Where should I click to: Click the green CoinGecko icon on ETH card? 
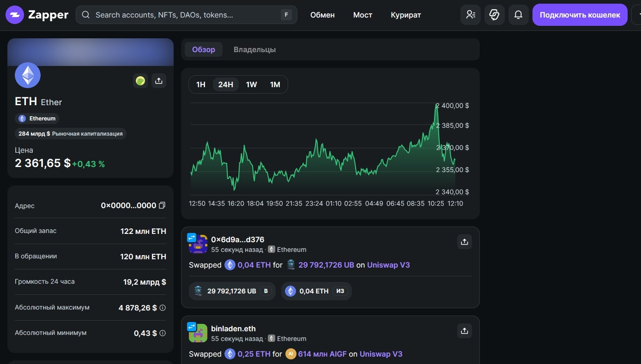[140, 81]
